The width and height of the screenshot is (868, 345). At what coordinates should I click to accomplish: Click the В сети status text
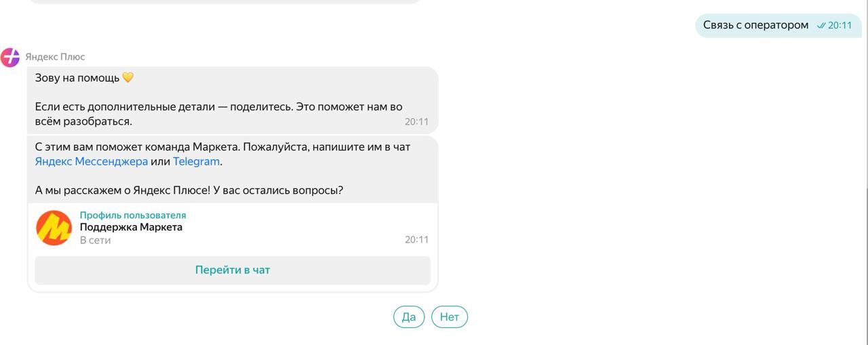coord(95,240)
